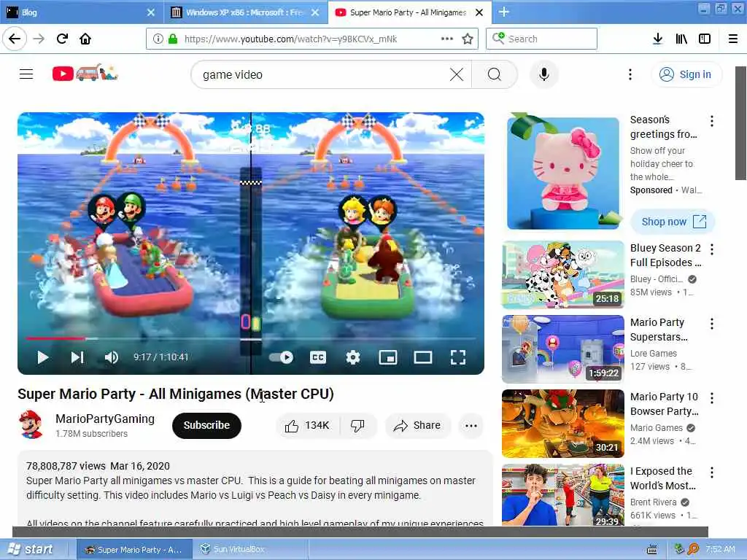Play the video with the play button

click(42, 357)
